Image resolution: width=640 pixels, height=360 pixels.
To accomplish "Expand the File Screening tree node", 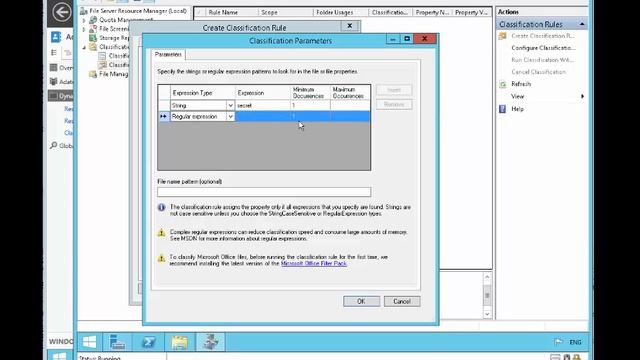I will [84, 29].
